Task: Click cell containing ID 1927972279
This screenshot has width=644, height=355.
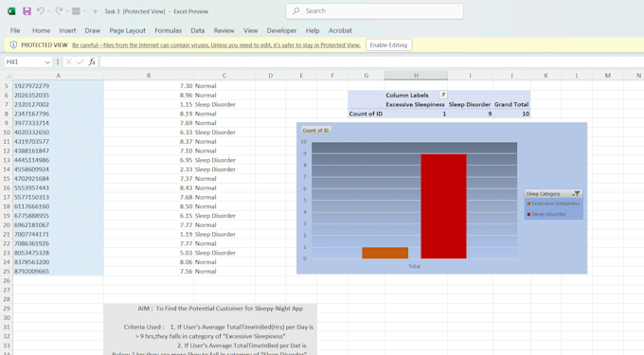Action: tap(58, 86)
